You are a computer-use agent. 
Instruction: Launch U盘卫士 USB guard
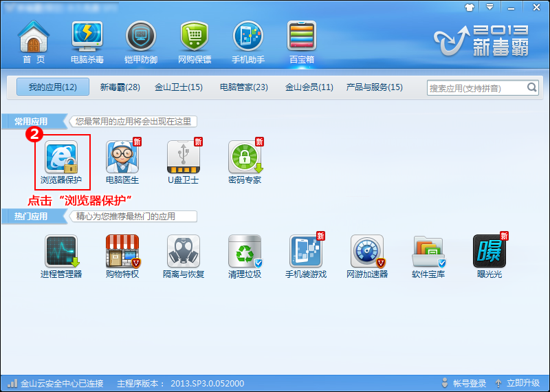[184, 162]
